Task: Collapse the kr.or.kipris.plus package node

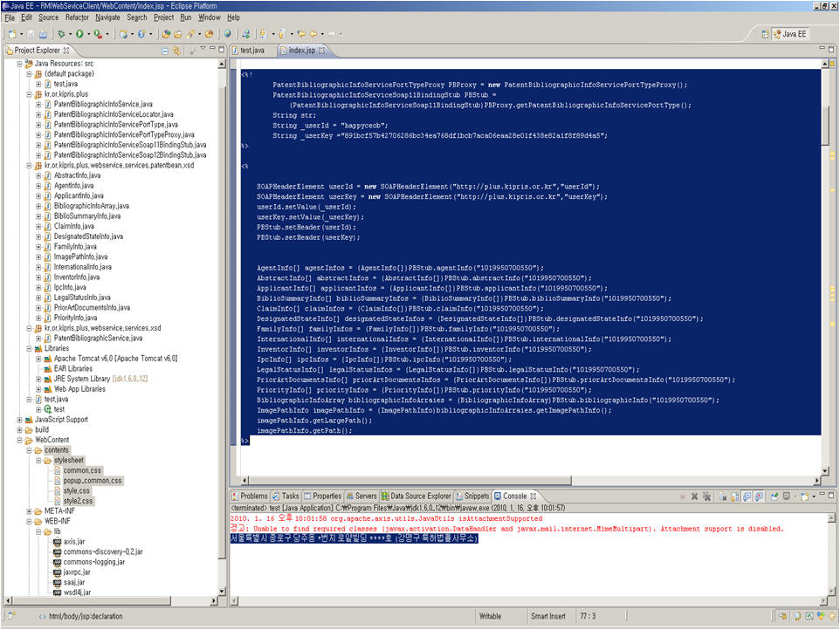Action: pyautogui.click(x=29, y=93)
